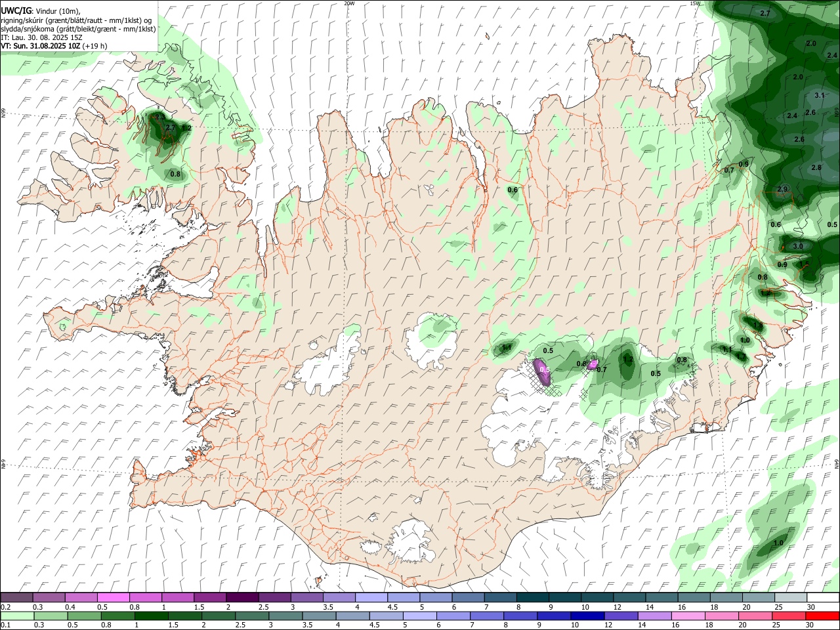Image resolution: width=840 pixels, height=630 pixels.
Task: Click the white 0.5 on the purple snow patch
Action: coord(544,370)
